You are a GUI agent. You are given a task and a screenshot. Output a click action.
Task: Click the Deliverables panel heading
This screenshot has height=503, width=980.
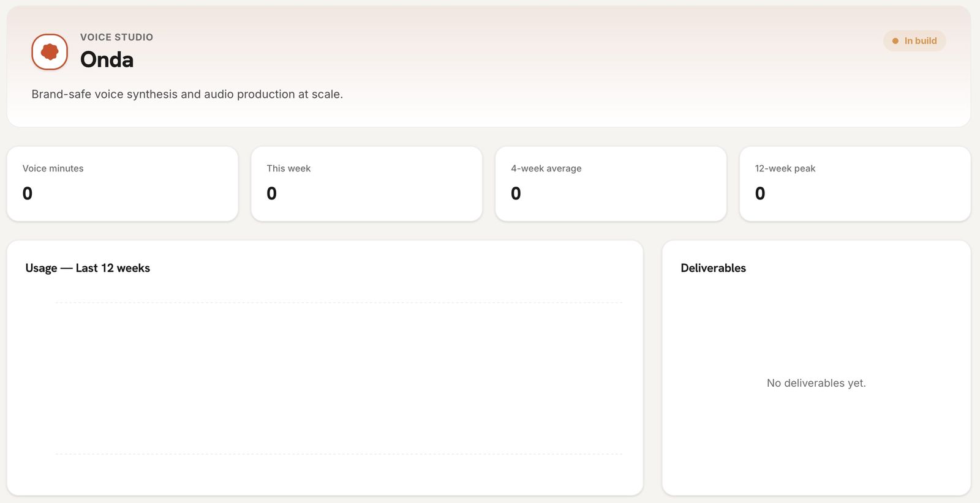pyautogui.click(x=713, y=268)
